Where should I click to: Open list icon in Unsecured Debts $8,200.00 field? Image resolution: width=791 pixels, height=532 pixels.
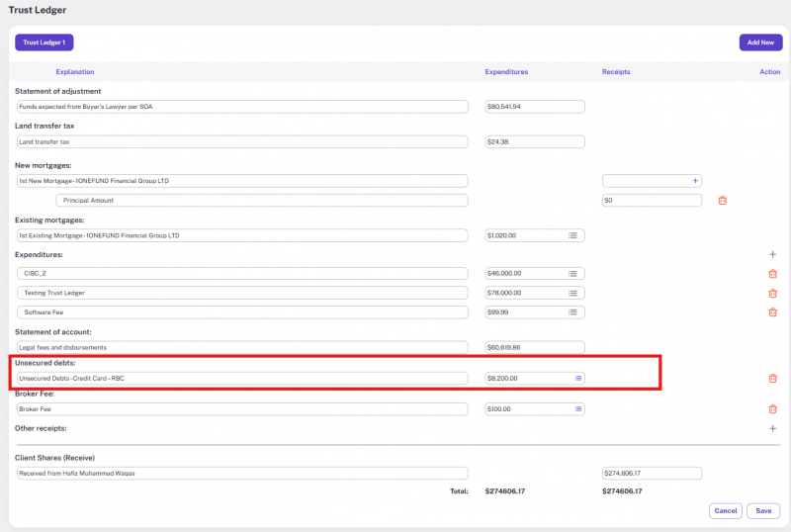(578, 379)
